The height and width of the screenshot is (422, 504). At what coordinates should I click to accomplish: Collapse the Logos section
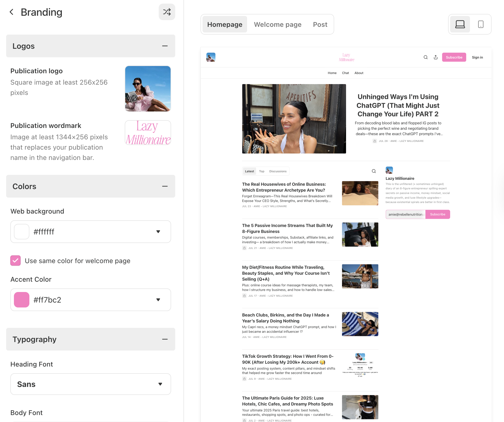pos(165,46)
